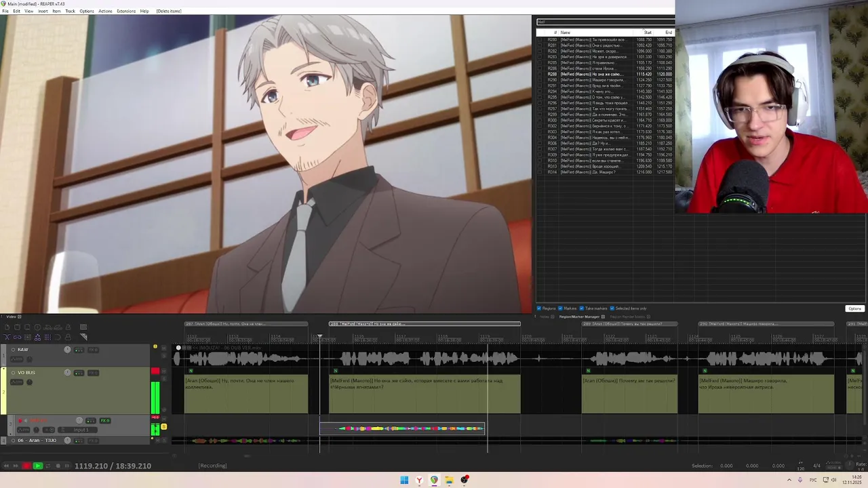Toggle the grid lines toolbar icon

point(47,337)
